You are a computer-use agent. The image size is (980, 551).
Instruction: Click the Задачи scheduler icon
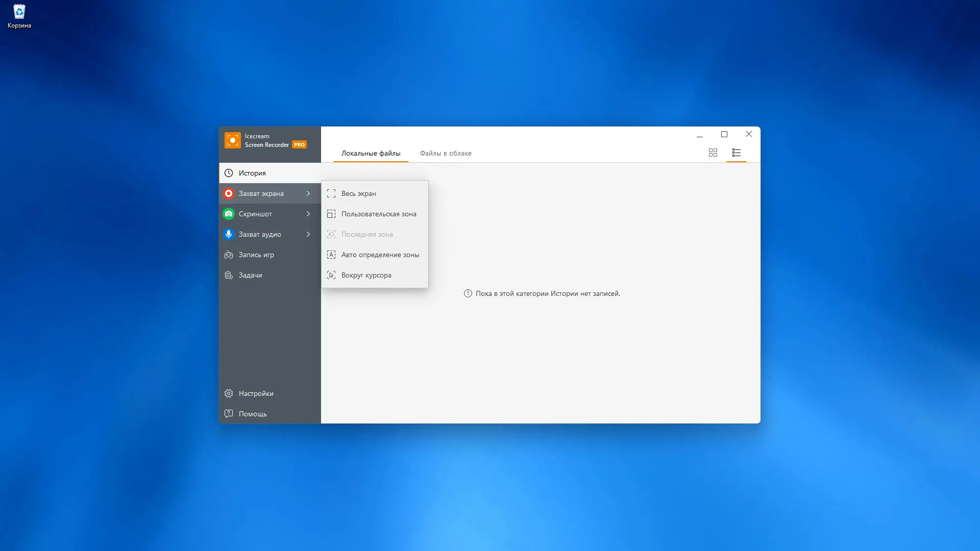(x=229, y=275)
